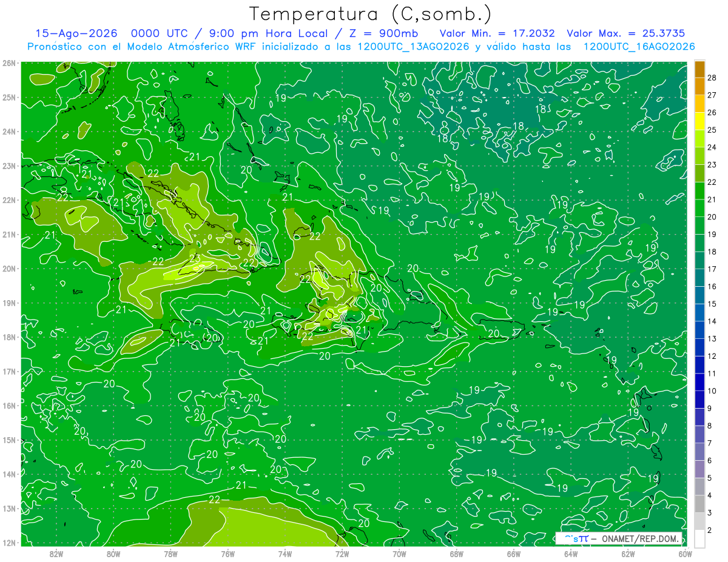728x562 pixels.
Task: Click the "18N" latitude axis label
Action: point(9,337)
